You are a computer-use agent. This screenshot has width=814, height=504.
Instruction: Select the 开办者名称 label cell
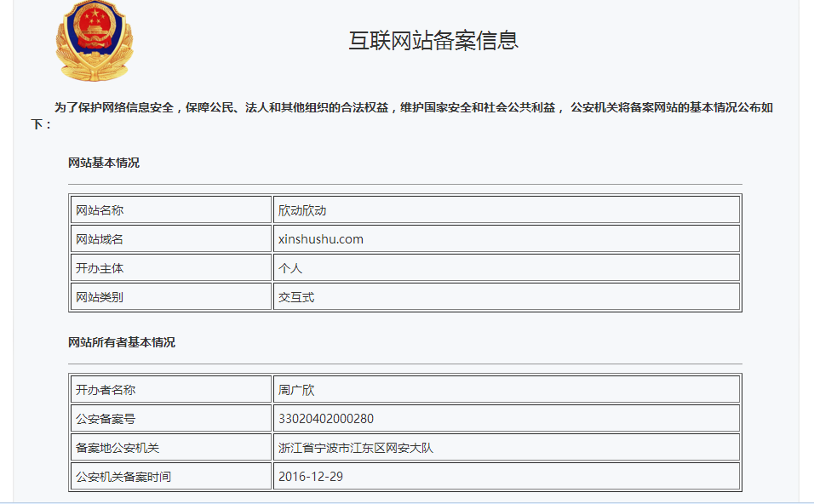pos(171,390)
